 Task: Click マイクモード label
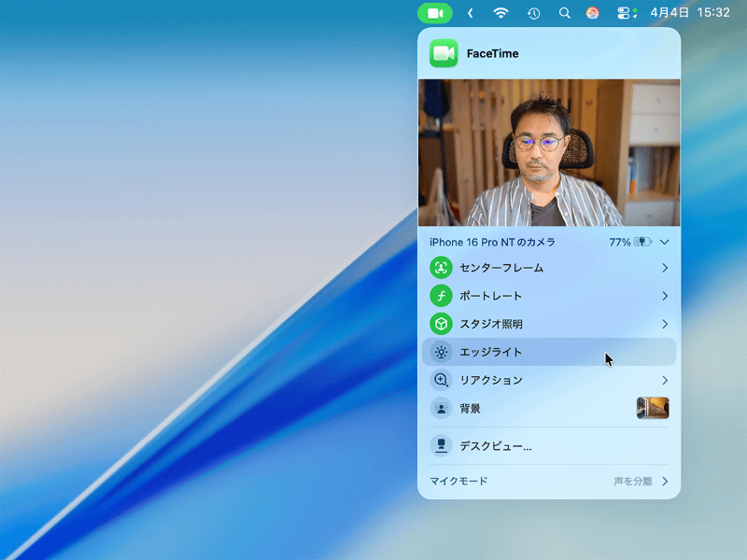pyautogui.click(x=458, y=481)
